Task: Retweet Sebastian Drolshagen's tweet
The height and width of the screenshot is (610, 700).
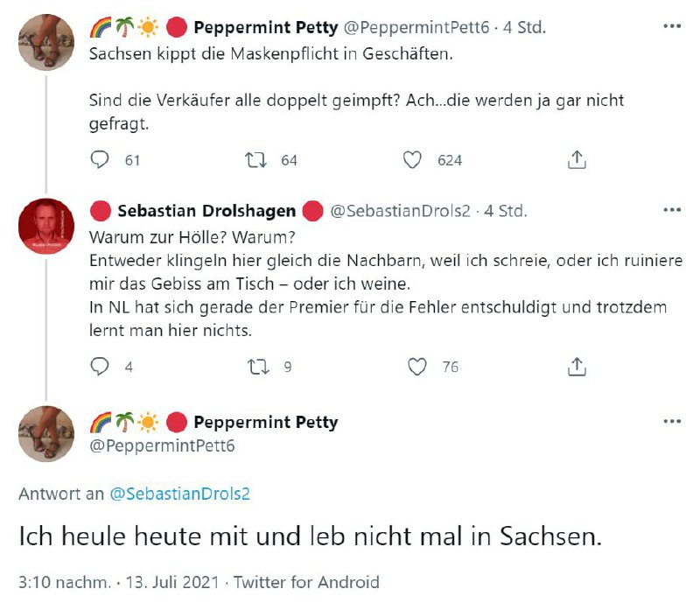Action: coord(256,367)
